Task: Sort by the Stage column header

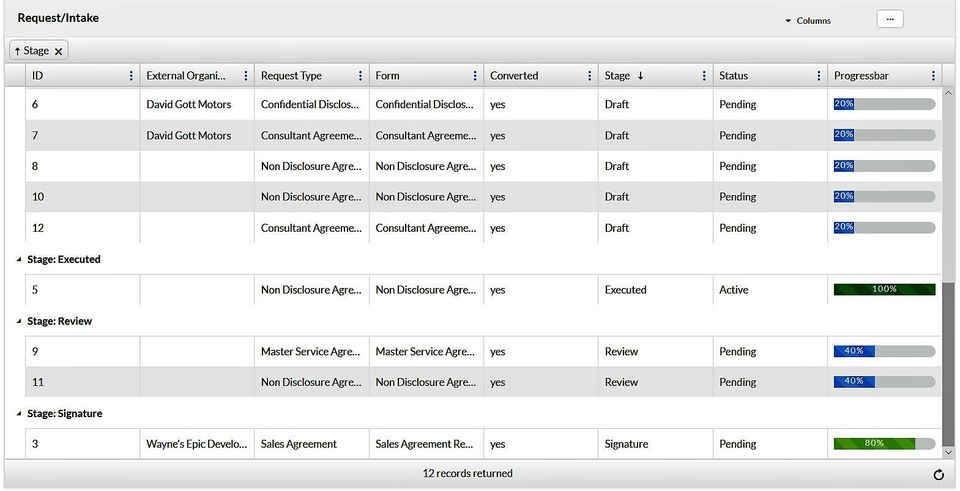Action: coord(618,76)
